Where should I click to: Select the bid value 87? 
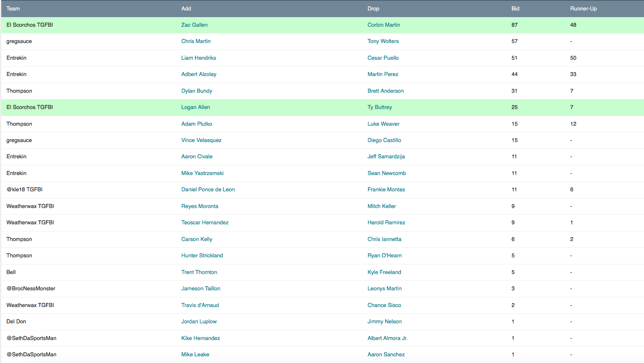pos(514,25)
